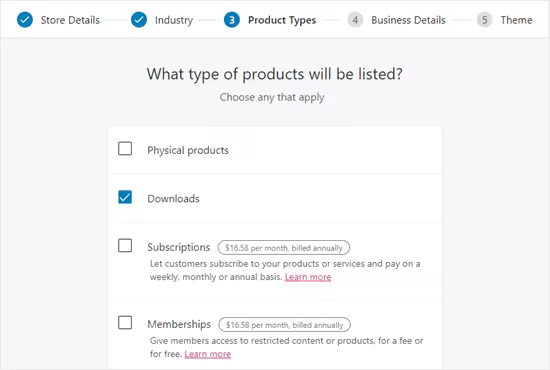Click the Industry step checkmark icon
The image size is (550, 370).
click(139, 20)
